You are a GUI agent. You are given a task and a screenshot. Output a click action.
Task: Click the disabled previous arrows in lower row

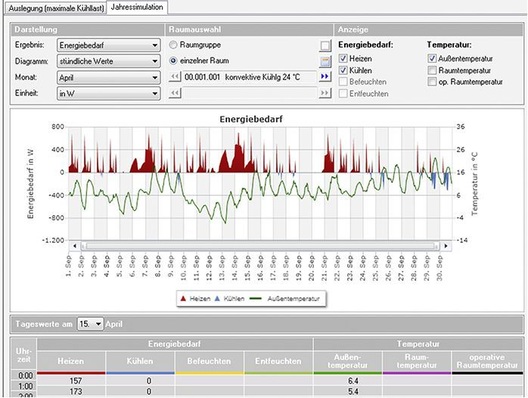pos(175,93)
